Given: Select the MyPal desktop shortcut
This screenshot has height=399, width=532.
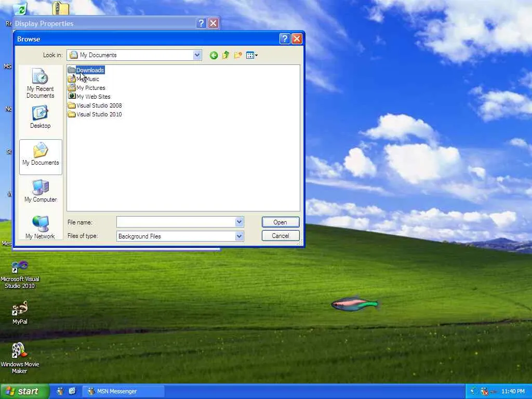Looking at the screenshot, I should 20,312.
